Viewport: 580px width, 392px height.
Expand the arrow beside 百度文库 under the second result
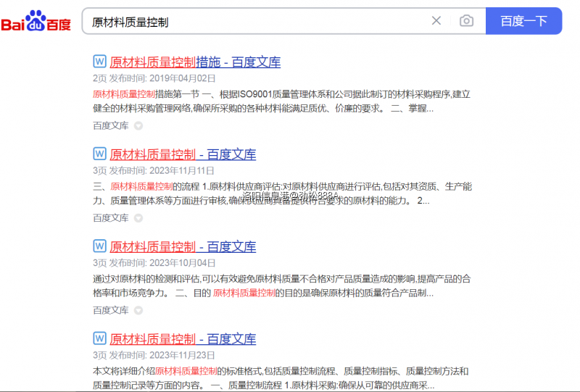tap(138, 218)
